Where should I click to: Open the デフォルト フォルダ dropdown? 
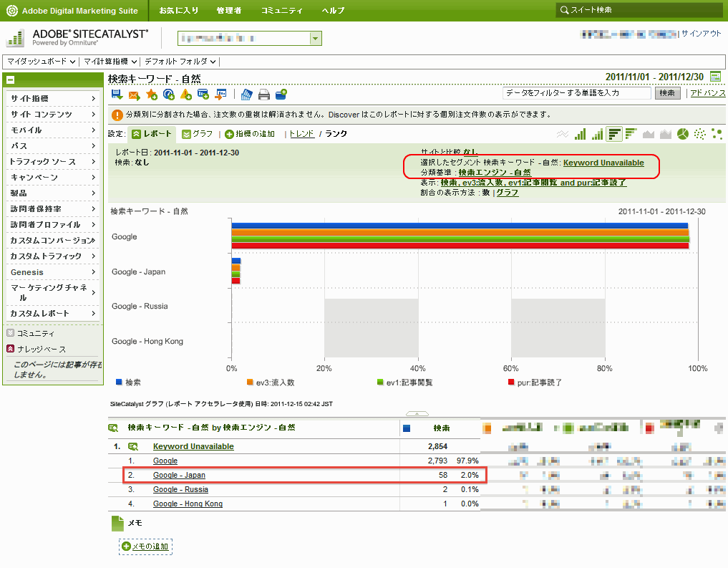click(180, 62)
